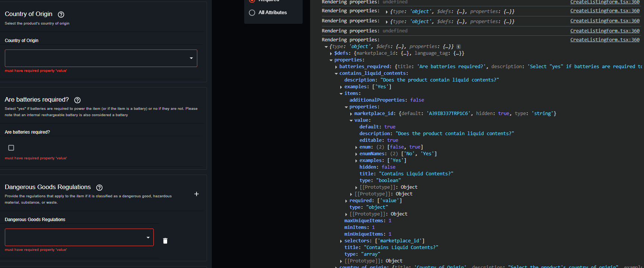
Task: Click the maxUniqueItems: 1 line
Action: (x=368, y=221)
